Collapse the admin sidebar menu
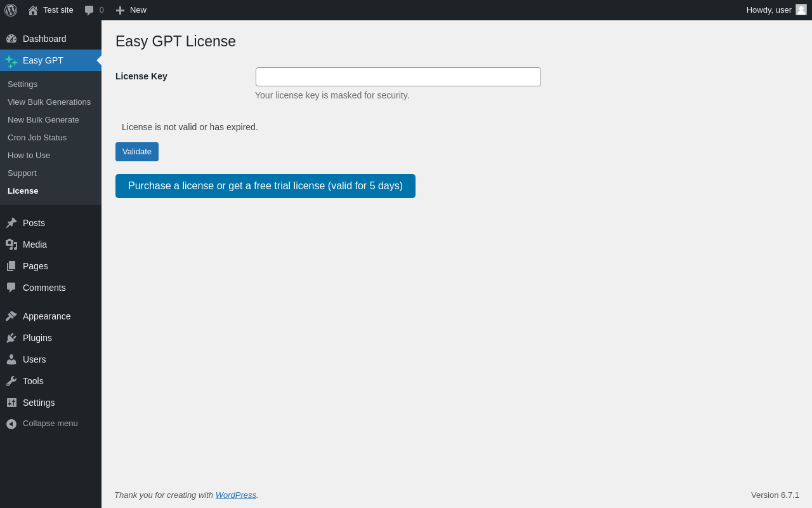This screenshot has height=508, width=812. (42, 424)
